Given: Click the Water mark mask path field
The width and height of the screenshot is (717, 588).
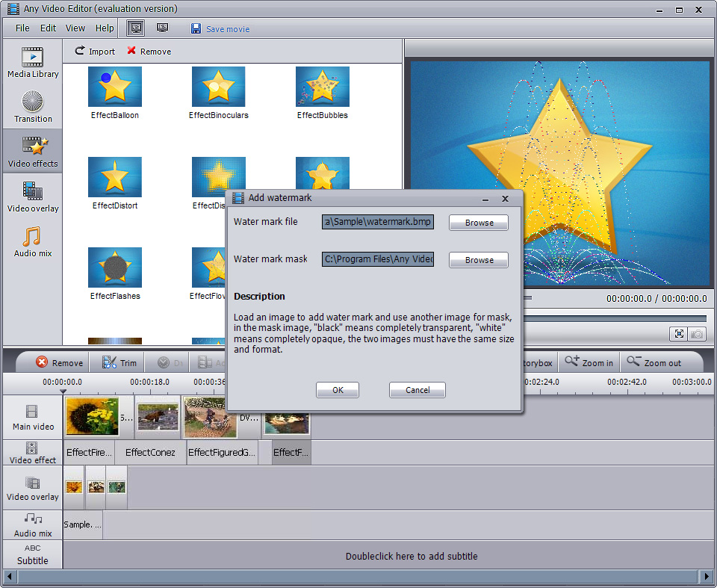Looking at the screenshot, I should [378, 259].
